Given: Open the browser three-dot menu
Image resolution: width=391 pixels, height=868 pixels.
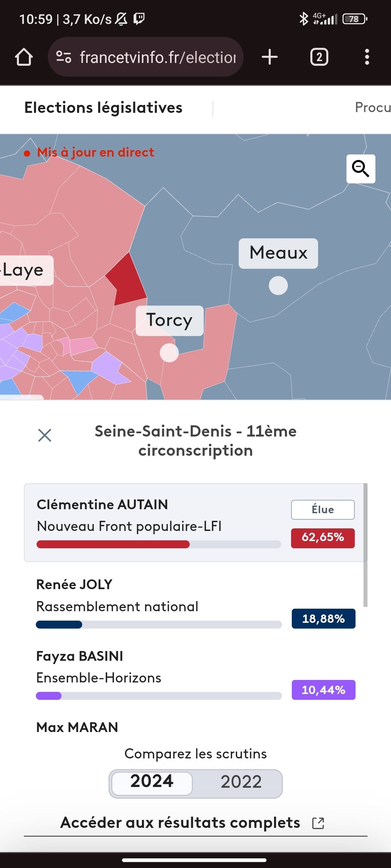Looking at the screenshot, I should pyautogui.click(x=367, y=57).
